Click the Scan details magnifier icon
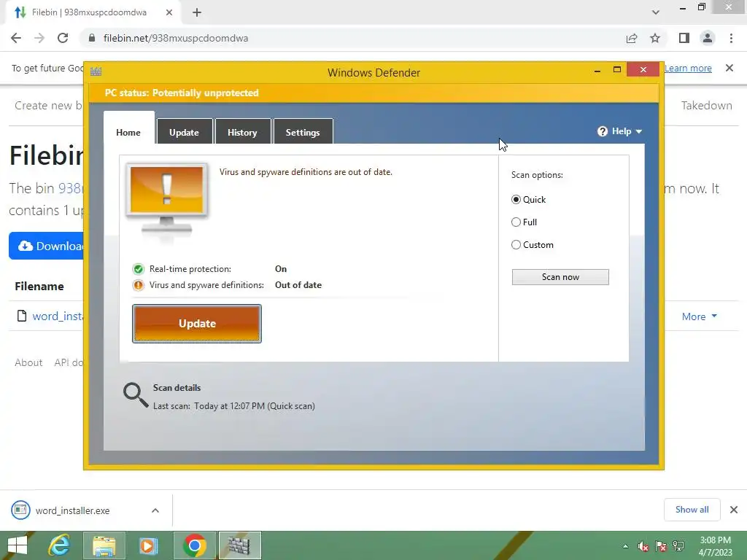The image size is (747, 560). click(x=136, y=394)
